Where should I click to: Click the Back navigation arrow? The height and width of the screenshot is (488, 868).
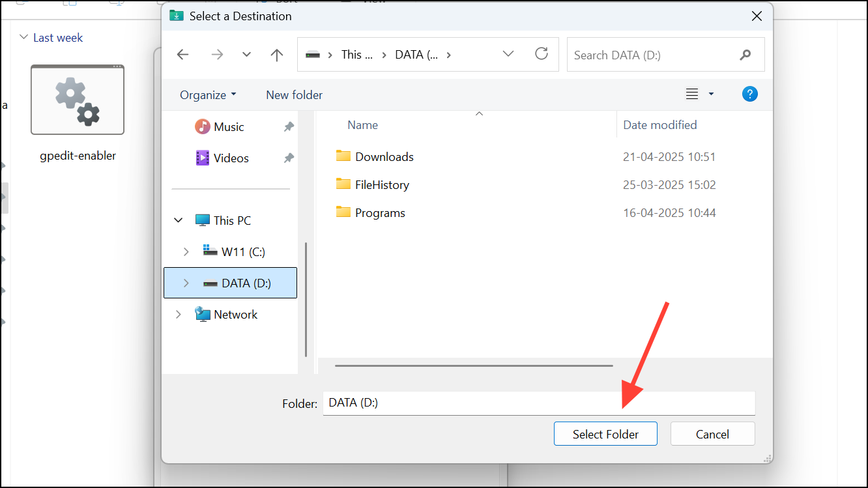click(182, 55)
